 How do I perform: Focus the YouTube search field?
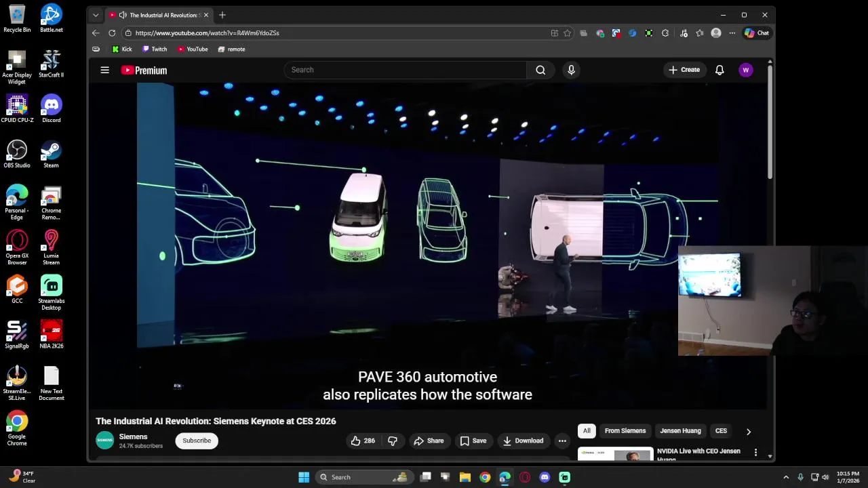tap(406, 70)
